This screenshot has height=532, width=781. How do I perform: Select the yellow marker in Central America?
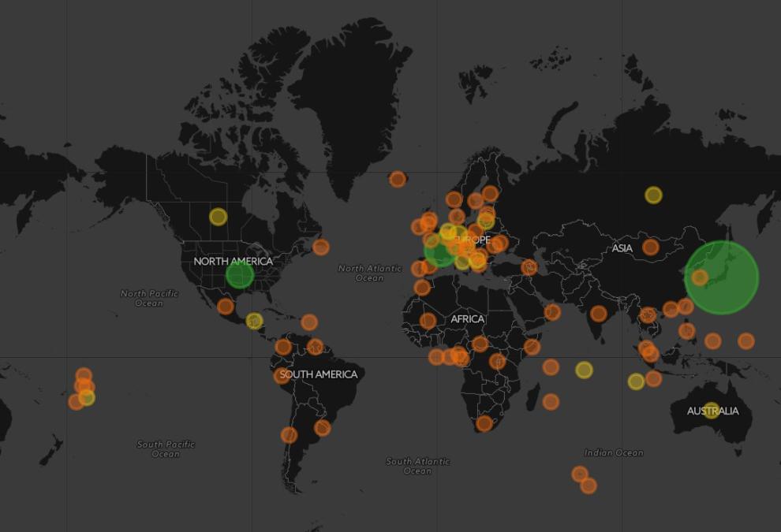[x=254, y=321]
